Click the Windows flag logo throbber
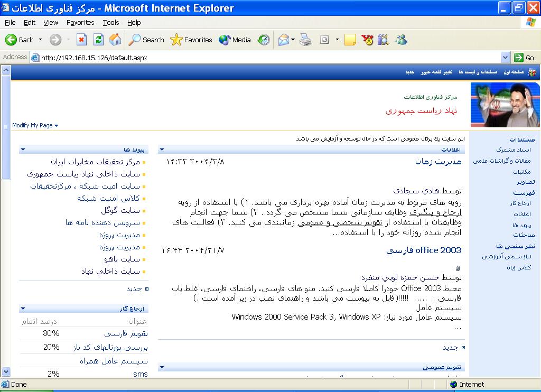Screen dimensions: 541x392 (531, 22)
